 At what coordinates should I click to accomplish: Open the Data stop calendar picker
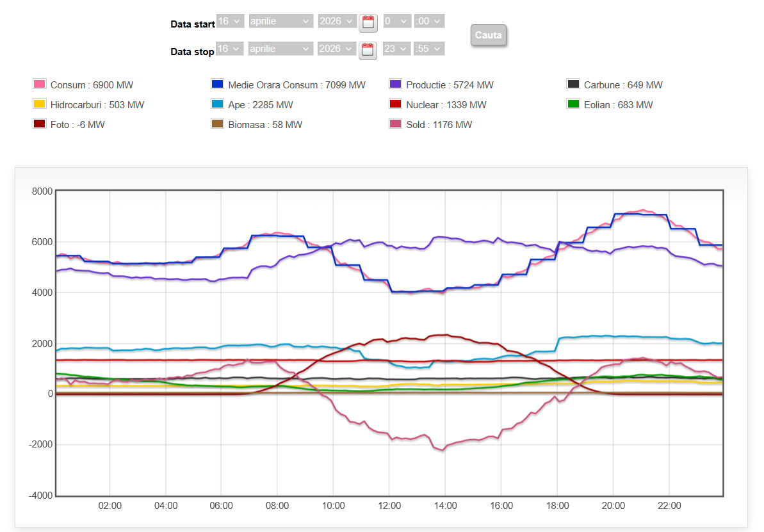tap(368, 50)
